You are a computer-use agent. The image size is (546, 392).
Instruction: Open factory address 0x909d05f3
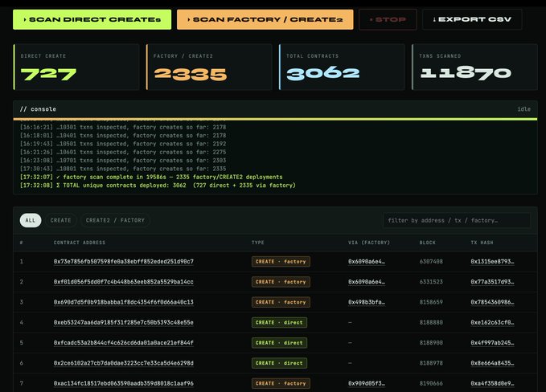[x=367, y=383]
